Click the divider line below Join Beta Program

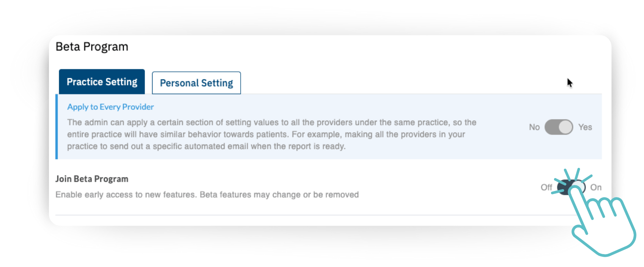pyautogui.click(x=304, y=215)
